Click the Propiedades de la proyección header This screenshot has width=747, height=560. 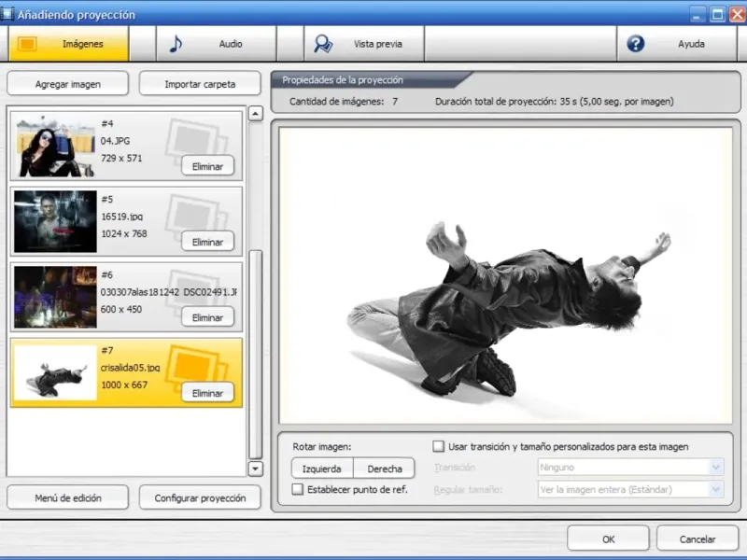click(x=343, y=80)
